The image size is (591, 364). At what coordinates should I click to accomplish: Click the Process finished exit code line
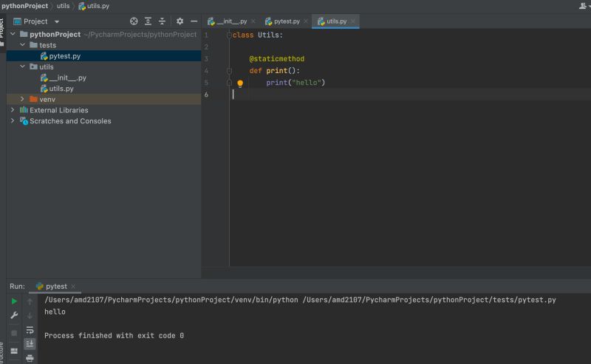(114, 335)
